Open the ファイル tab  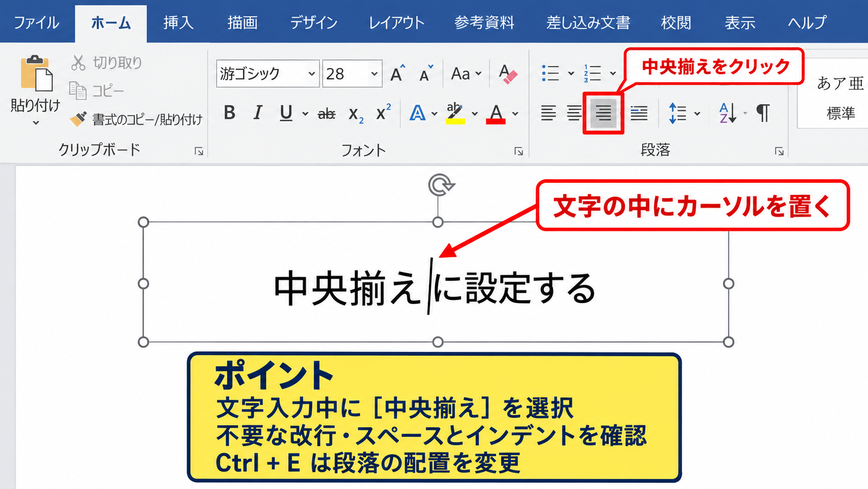click(x=36, y=23)
